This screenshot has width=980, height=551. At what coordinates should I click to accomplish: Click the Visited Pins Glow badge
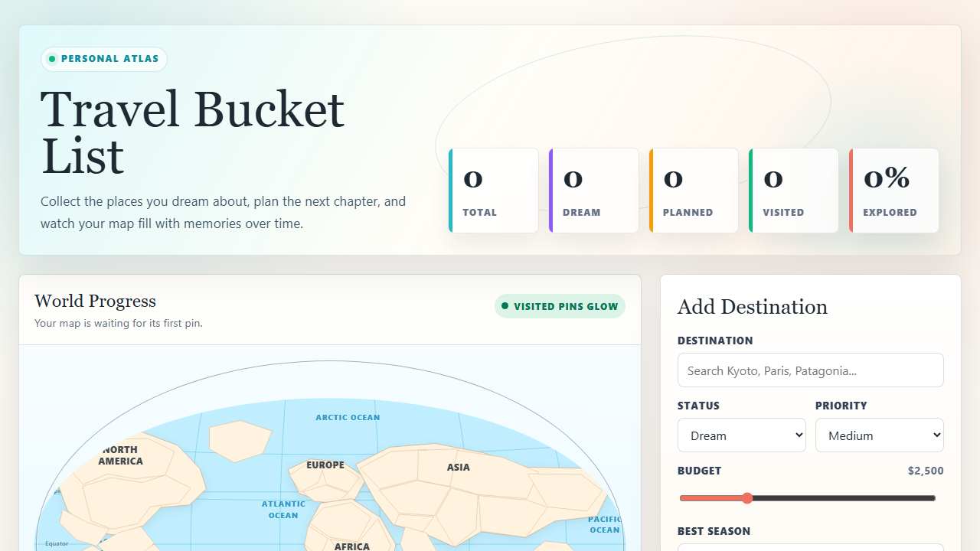coord(560,306)
